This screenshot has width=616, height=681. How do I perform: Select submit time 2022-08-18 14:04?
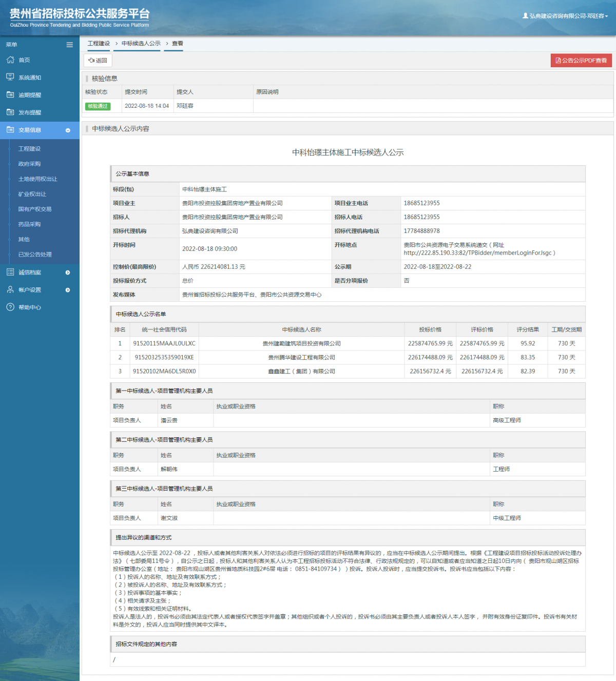(147, 106)
